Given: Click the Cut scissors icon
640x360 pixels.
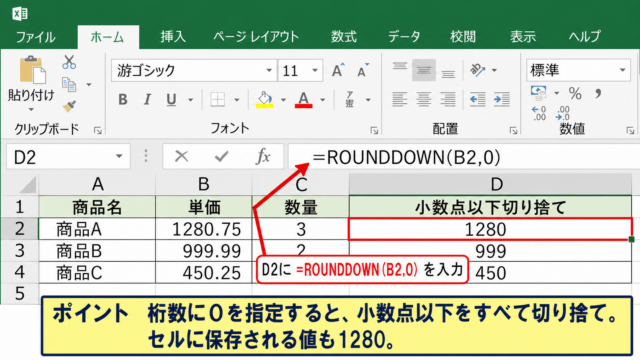Looking at the screenshot, I should point(69,62).
